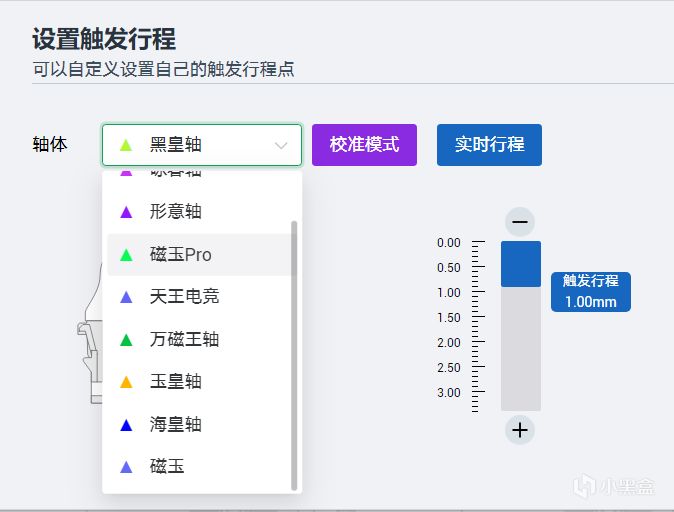This screenshot has height=512, width=674.
Task: Click the plus button below the travel slider
Action: (x=520, y=431)
